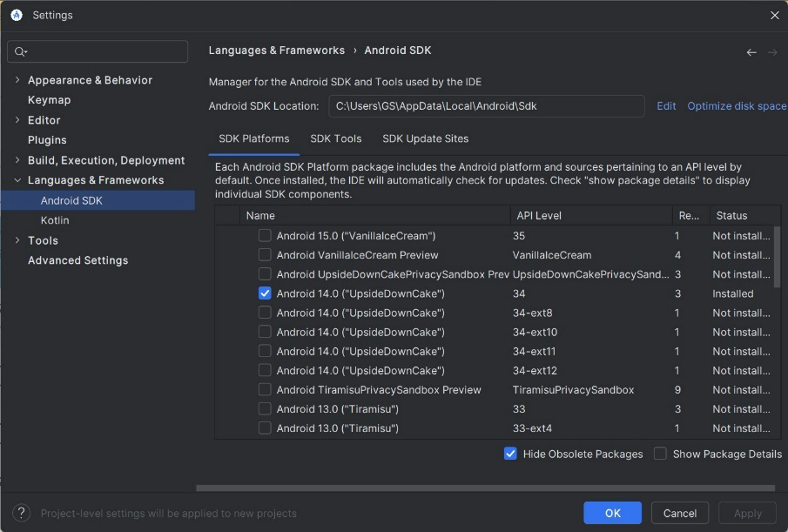Click 'VanillaIceCream' API level cell
The width and height of the screenshot is (788, 532).
552,255
